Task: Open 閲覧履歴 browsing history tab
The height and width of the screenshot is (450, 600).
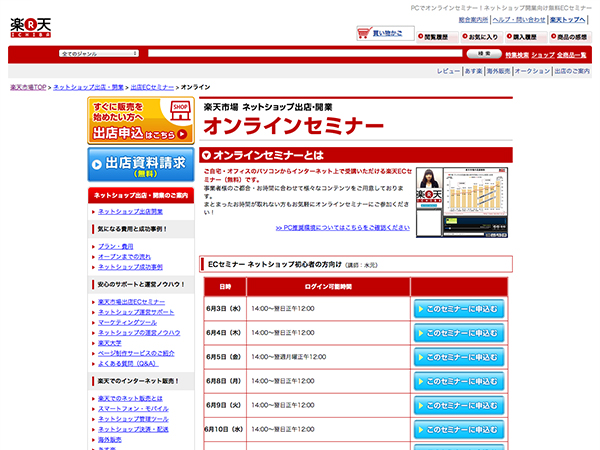Action: pyautogui.click(x=435, y=37)
